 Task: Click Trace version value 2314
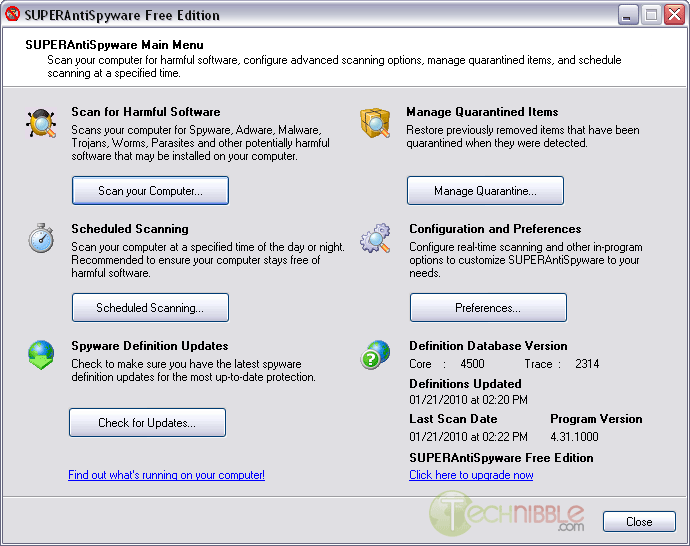coord(587,364)
